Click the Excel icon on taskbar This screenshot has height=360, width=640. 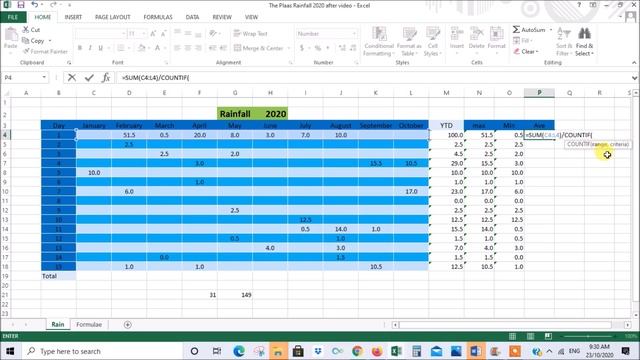coord(396,351)
